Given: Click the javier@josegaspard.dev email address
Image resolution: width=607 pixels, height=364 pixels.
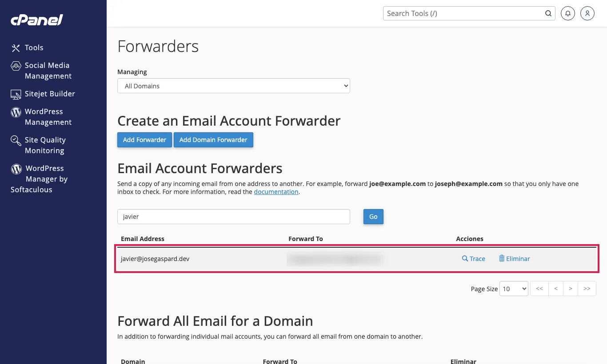Looking at the screenshot, I should (x=155, y=258).
